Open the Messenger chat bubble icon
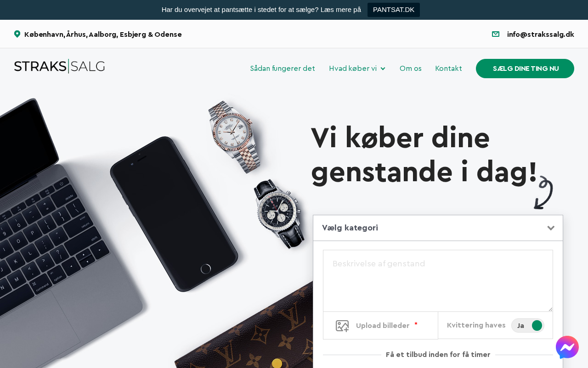Image resolution: width=588 pixels, height=368 pixels. 567,347
